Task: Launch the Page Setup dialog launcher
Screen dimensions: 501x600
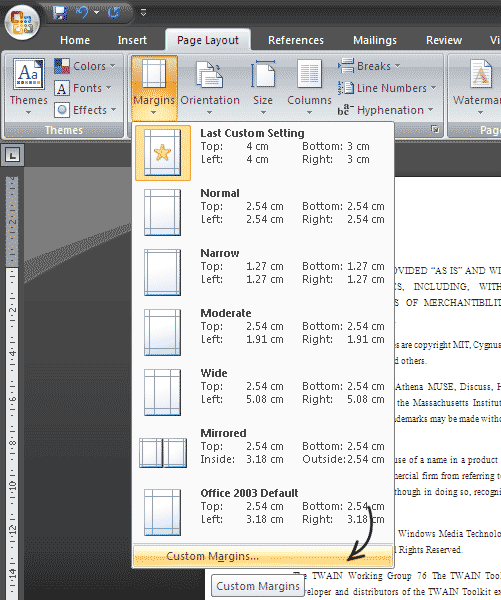Action: pos(435,129)
